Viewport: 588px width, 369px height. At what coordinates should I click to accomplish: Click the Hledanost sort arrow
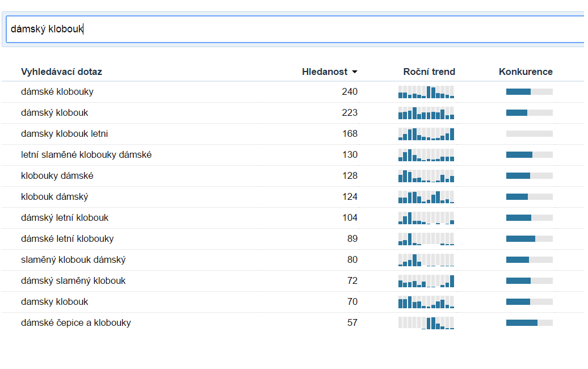[355, 72]
